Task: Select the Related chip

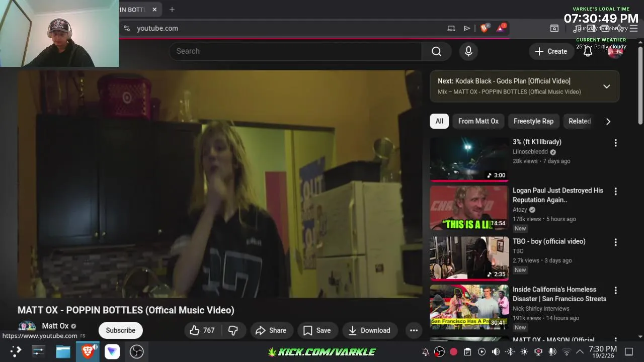Action: pyautogui.click(x=580, y=121)
